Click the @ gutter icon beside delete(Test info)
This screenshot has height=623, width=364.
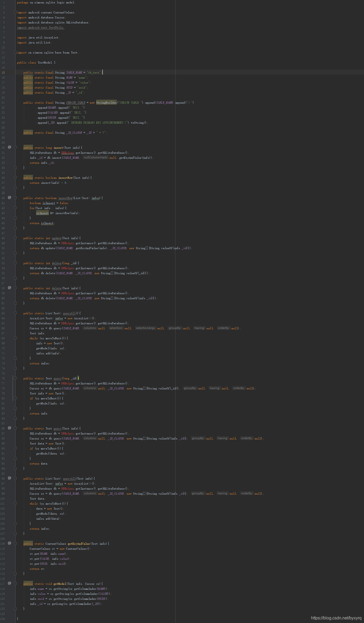(9, 287)
